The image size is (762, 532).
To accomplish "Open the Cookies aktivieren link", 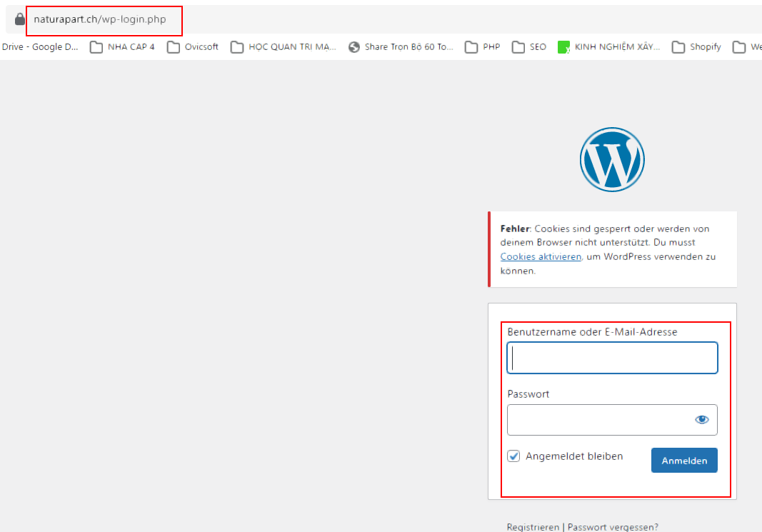I will click(541, 256).
